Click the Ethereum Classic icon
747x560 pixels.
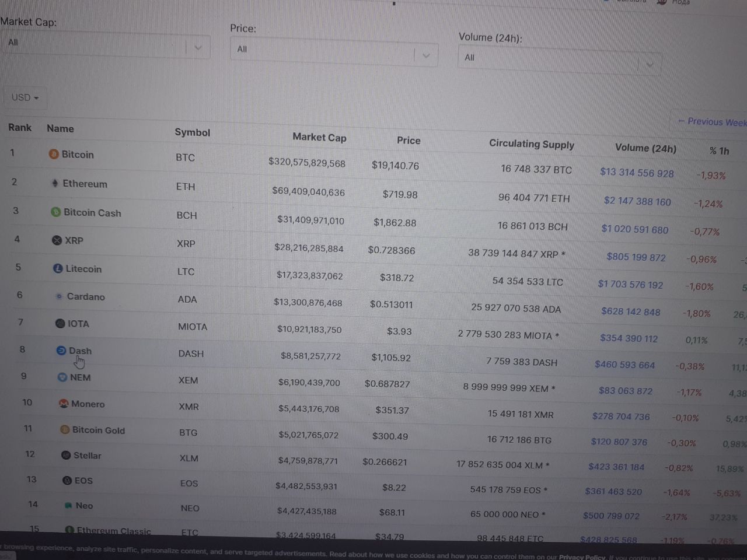tap(69, 530)
